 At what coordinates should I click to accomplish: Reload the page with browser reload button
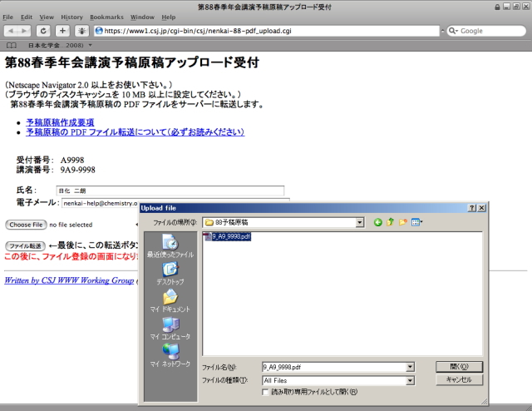[x=42, y=31]
